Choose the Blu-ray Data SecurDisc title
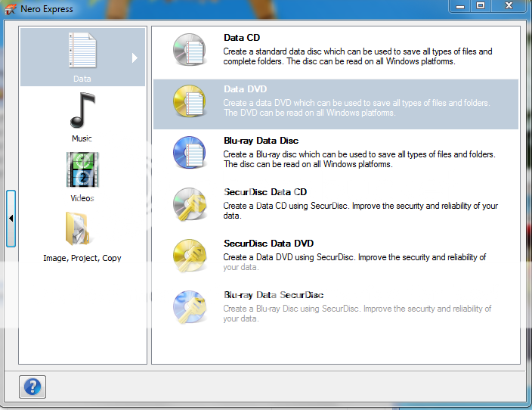This screenshot has height=410, width=532. 274,295
